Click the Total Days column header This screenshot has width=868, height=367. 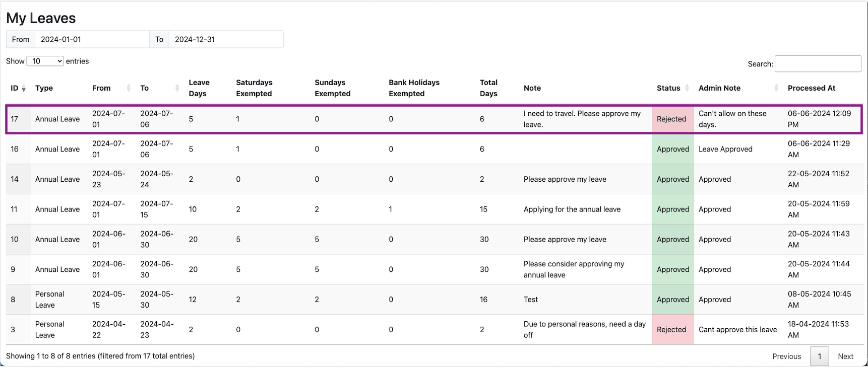click(x=488, y=88)
